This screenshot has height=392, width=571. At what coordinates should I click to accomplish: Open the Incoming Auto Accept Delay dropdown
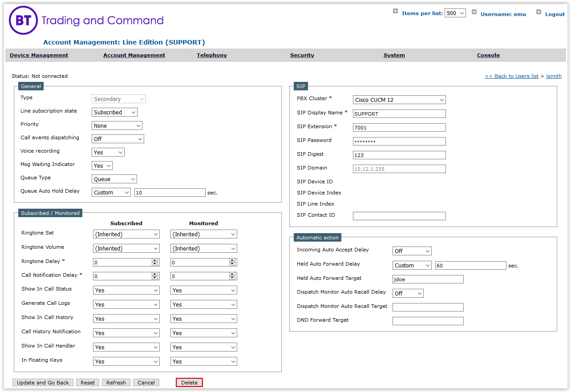412,251
